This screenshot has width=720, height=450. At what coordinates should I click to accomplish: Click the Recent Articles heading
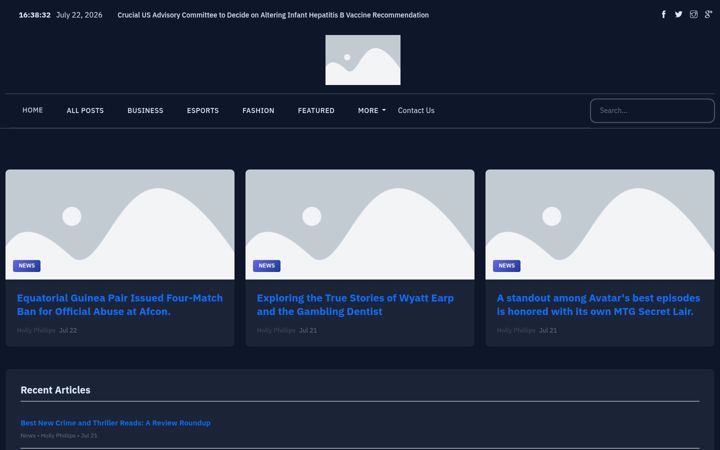point(56,390)
